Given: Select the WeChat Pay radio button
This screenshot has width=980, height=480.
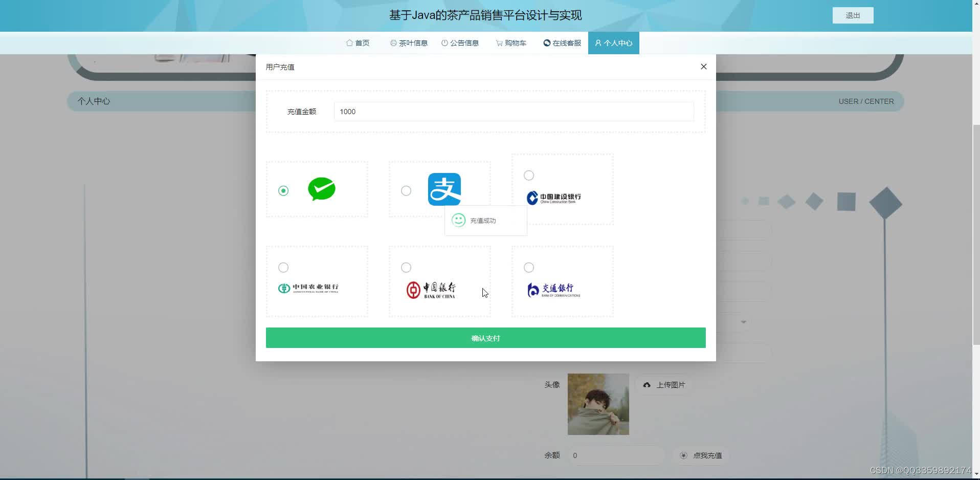Looking at the screenshot, I should point(283,190).
